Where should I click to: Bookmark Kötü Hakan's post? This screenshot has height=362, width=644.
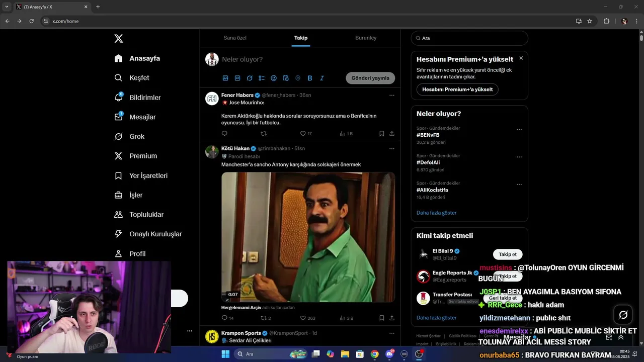pyautogui.click(x=382, y=318)
